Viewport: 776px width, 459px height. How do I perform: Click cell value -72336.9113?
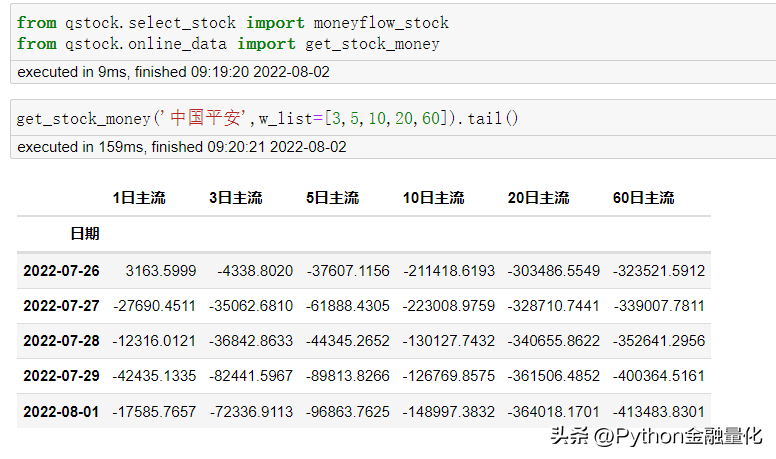click(251, 412)
